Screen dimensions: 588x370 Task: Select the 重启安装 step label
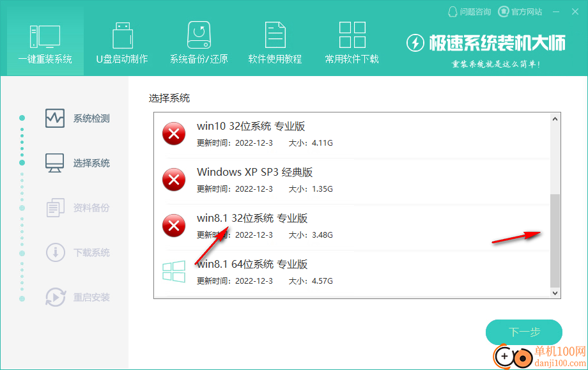point(91,297)
